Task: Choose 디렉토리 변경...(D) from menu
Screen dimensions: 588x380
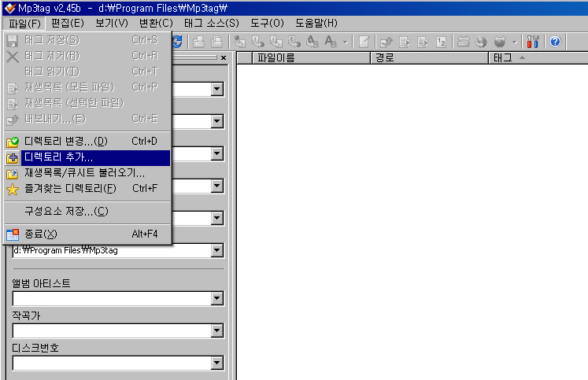Action: pyautogui.click(x=87, y=142)
